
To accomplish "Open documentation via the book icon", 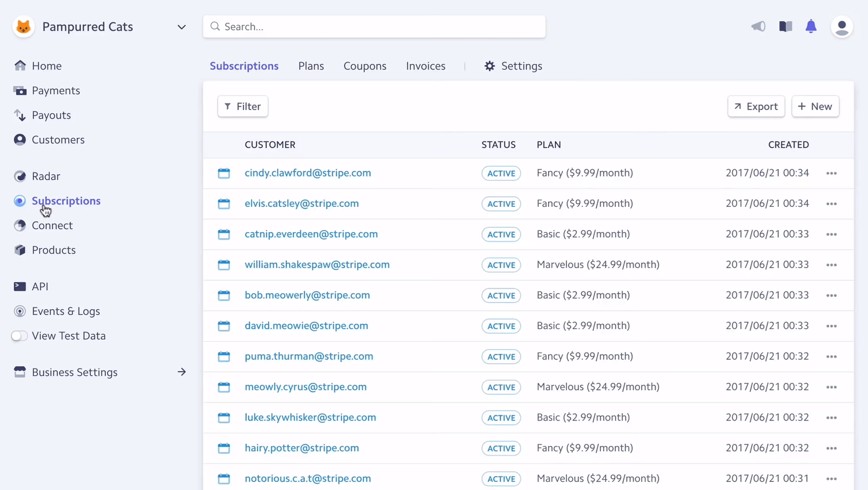I will coord(785,26).
